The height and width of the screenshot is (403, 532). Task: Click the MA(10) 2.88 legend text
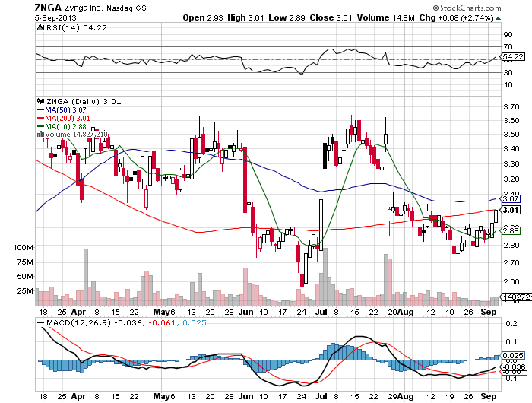tap(65, 126)
